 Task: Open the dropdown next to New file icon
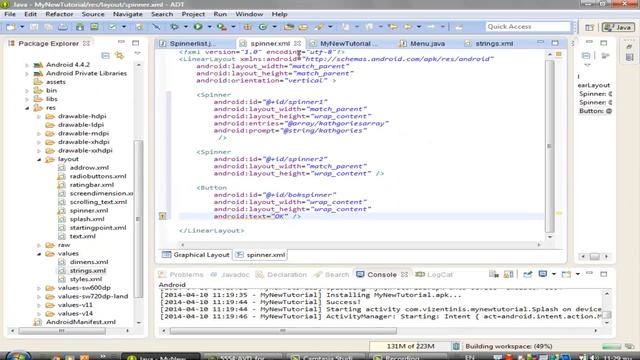[22, 27]
